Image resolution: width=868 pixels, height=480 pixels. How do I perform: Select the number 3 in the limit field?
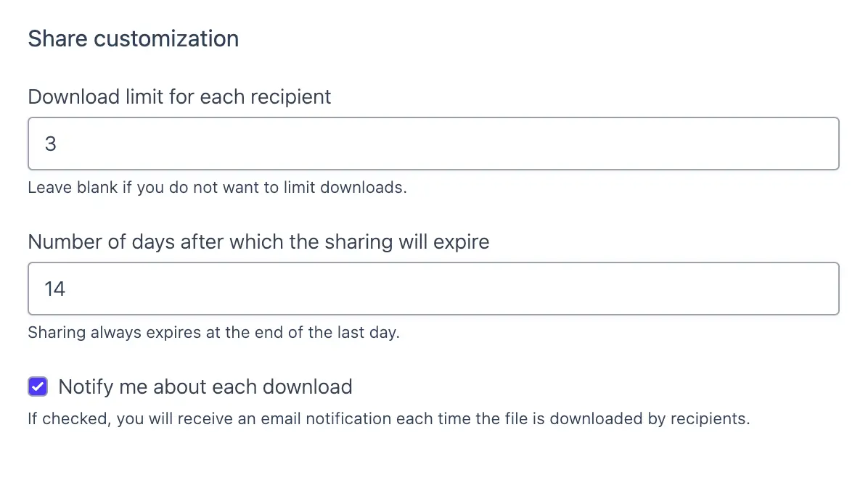50,144
